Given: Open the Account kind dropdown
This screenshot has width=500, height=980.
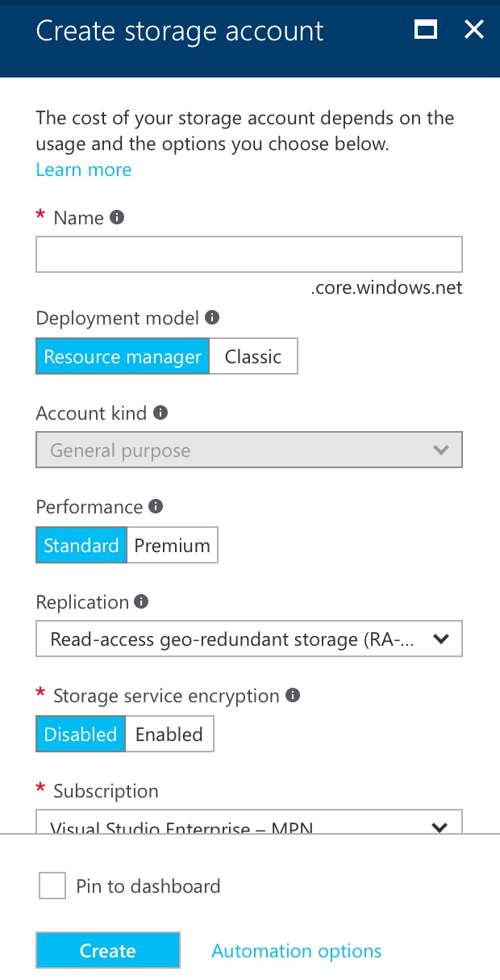Looking at the screenshot, I should pos(249,450).
